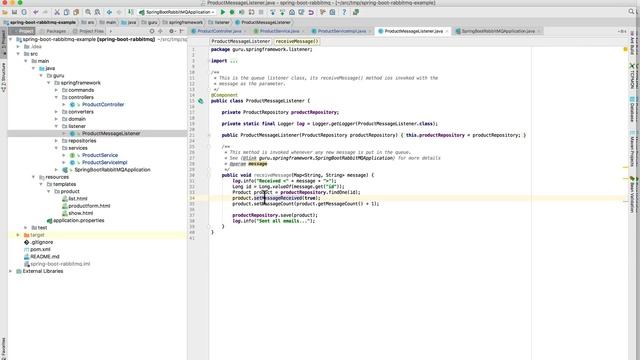Click the Stop square icon
The width and height of the screenshot is (640, 360).
coord(261,12)
